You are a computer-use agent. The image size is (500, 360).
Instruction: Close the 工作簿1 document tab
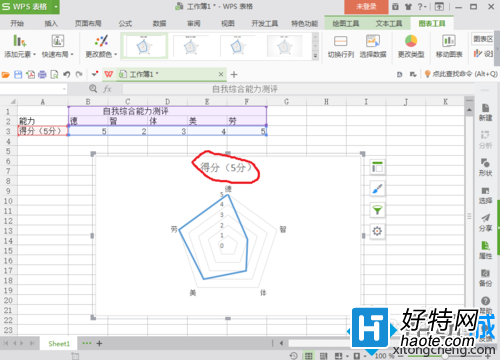click(x=221, y=74)
